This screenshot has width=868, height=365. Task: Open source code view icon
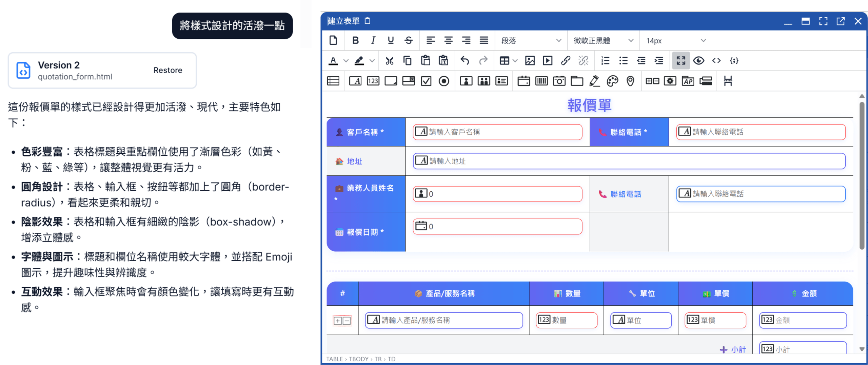(x=716, y=61)
